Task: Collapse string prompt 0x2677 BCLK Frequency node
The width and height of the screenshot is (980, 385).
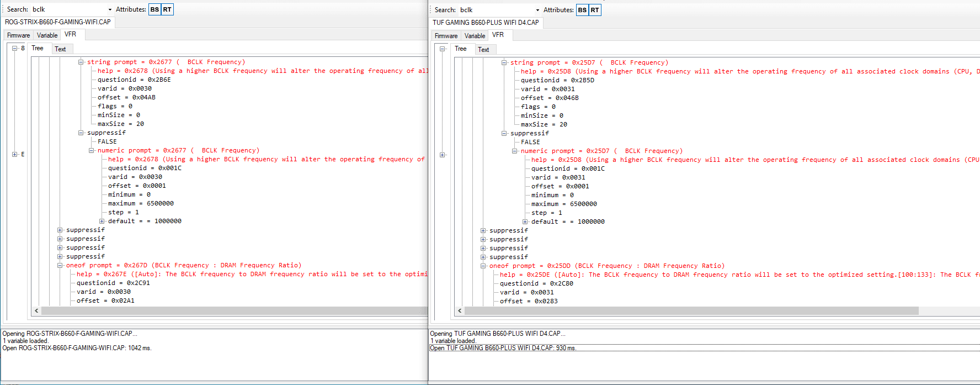Action: click(x=81, y=62)
